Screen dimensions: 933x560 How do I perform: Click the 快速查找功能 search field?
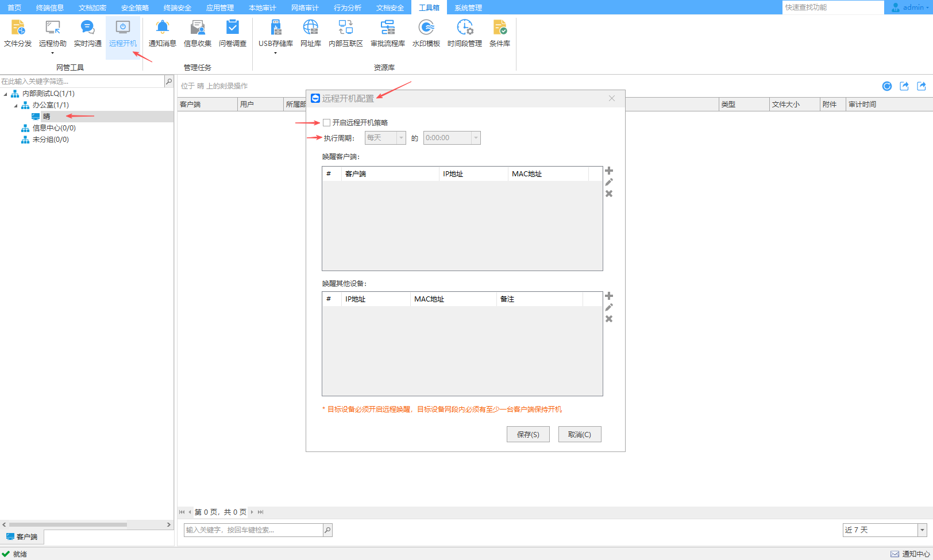(x=832, y=7)
